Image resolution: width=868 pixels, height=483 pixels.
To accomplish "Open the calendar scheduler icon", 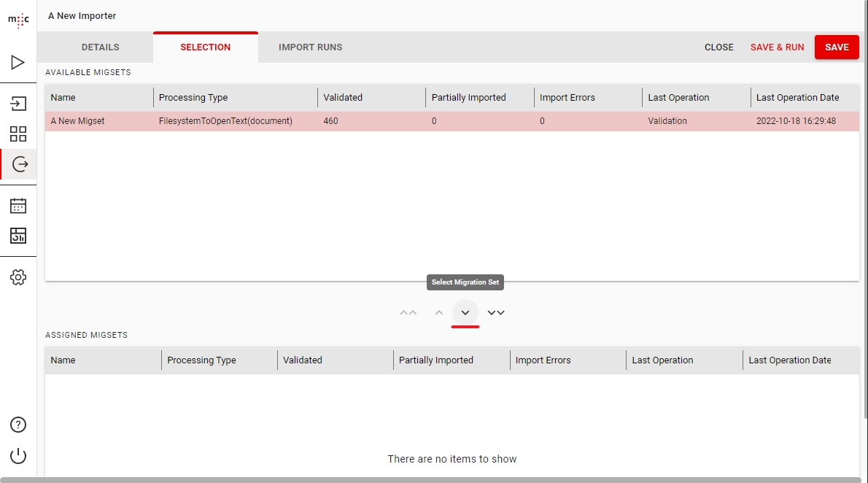I will point(18,206).
